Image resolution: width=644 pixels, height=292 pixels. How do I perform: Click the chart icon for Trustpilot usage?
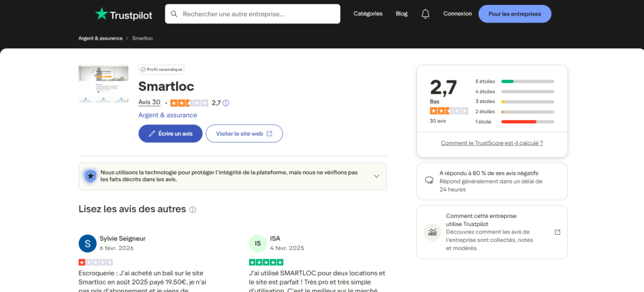(433, 232)
